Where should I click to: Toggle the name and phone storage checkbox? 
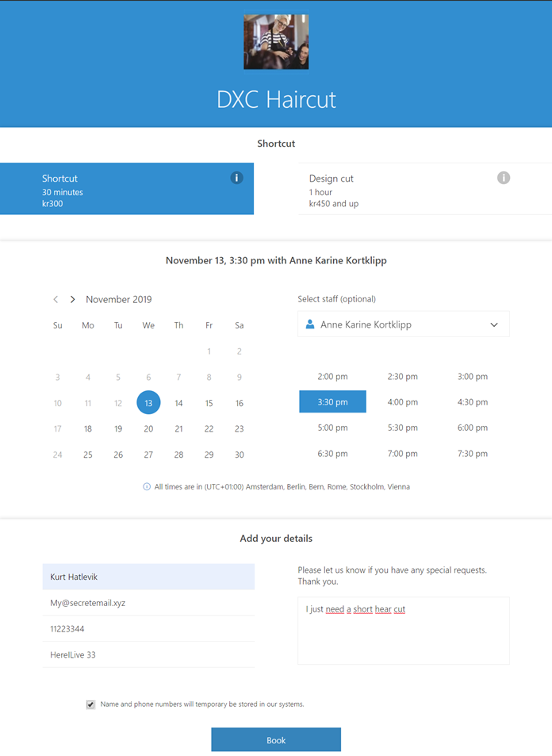point(90,704)
